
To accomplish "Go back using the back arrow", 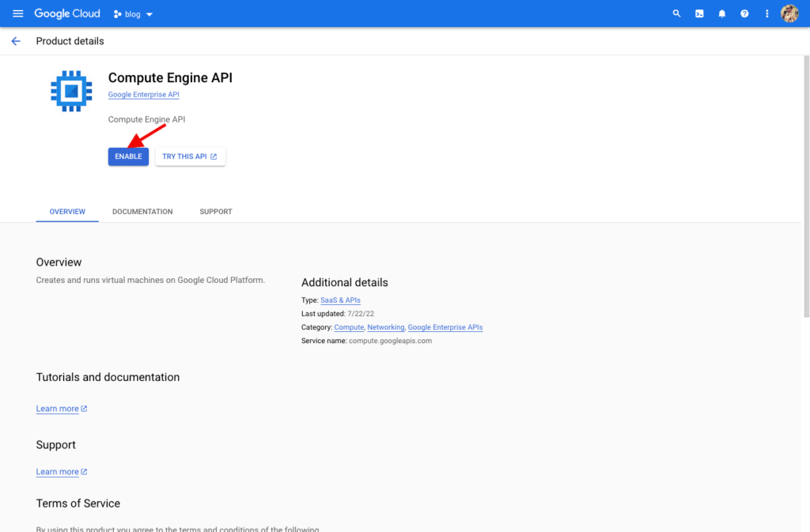I will tap(16, 41).
